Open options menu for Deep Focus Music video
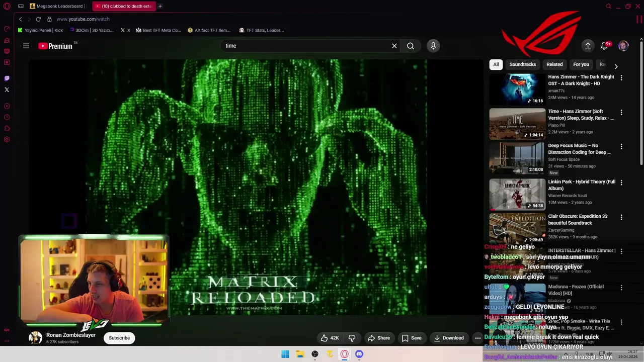 coord(621,146)
